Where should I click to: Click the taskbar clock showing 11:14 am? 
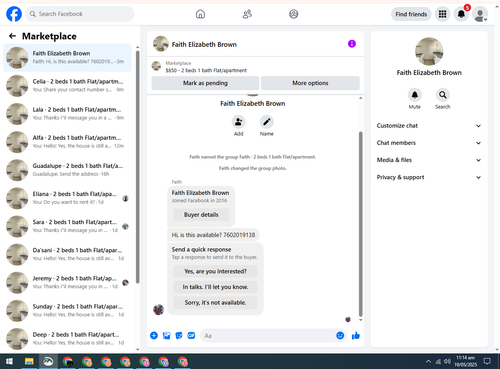(x=466, y=361)
